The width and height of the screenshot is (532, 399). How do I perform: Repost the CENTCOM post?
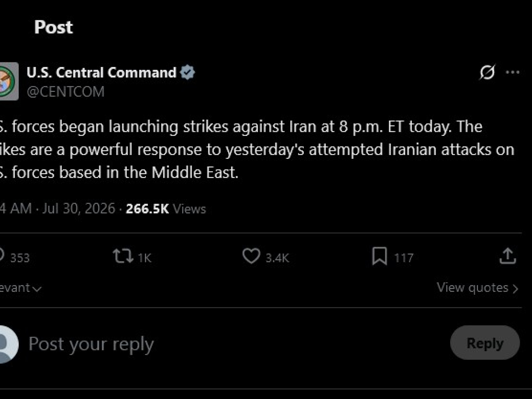[123, 256]
